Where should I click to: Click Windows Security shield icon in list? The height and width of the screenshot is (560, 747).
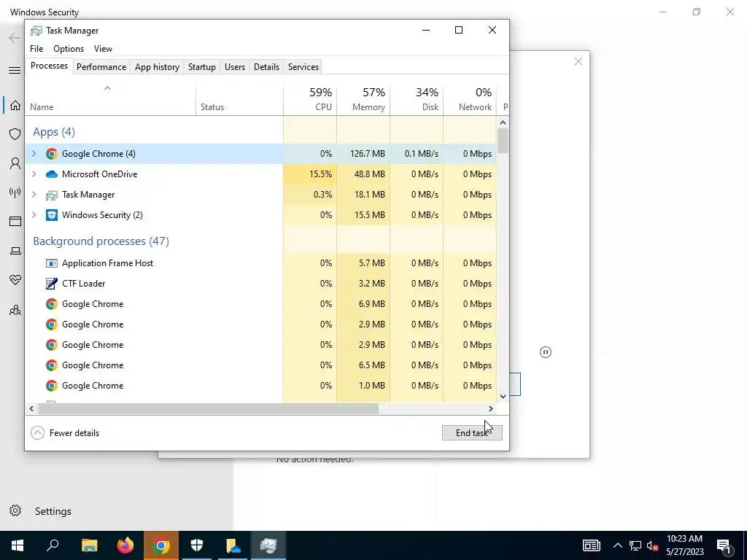(x=52, y=215)
